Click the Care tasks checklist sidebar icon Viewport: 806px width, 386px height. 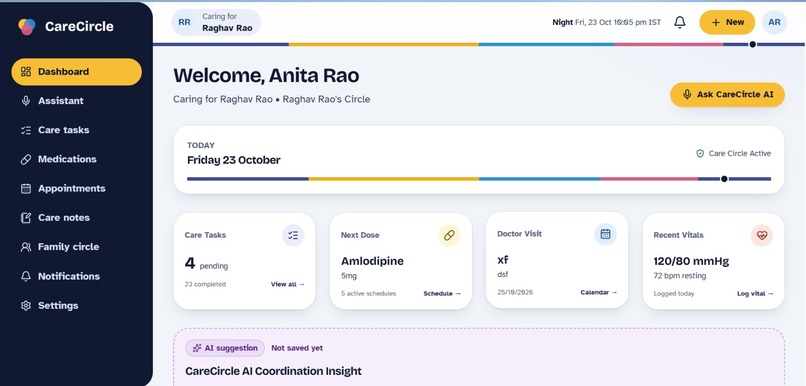coord(26,130)
